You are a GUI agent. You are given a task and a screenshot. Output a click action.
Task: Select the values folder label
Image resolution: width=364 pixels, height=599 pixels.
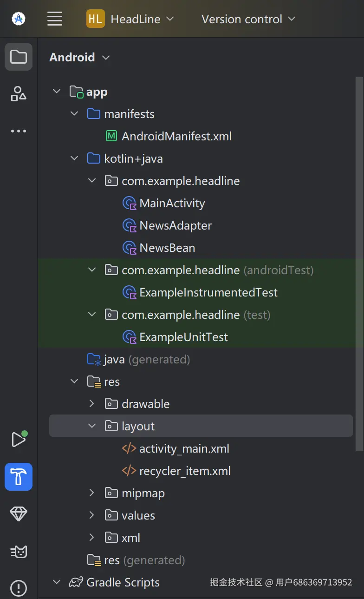click(x=138, y=515)
